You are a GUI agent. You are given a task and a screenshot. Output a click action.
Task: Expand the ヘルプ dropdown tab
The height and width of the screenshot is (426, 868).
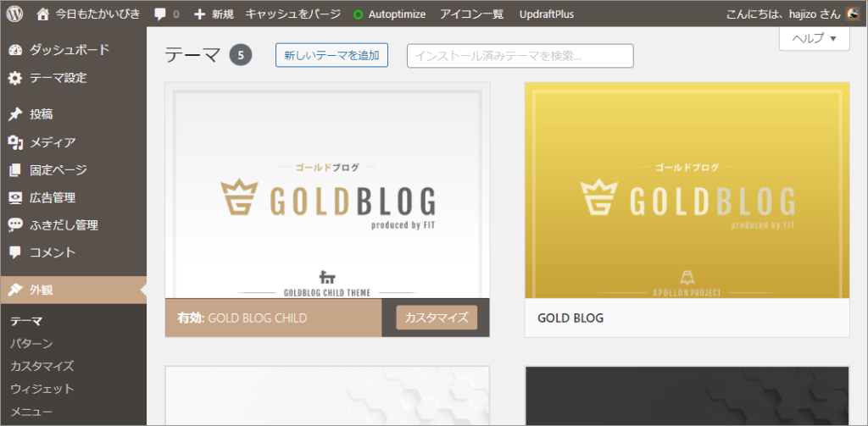[815, 38]
